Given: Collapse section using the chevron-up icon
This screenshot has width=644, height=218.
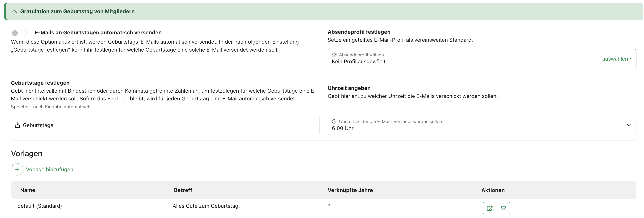Looking at the screenshot, I should click(14, 11).
